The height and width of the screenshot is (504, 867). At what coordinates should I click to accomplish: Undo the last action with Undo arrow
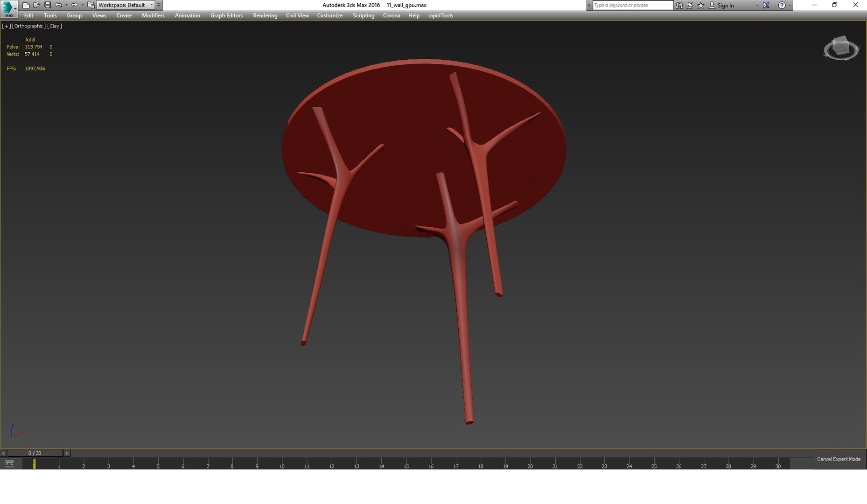point(58,5)
